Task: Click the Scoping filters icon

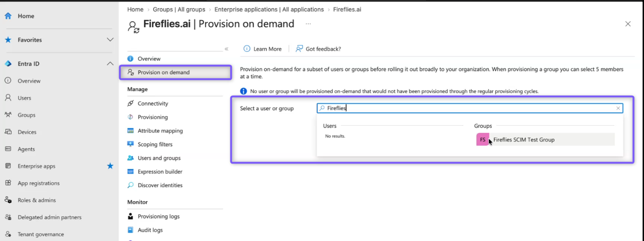Action: coord(130,144)
